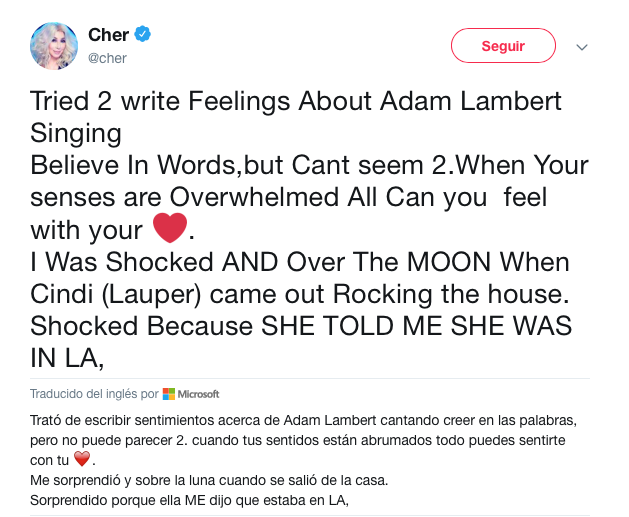The height and width of the screenshot is (517, 629).
Task: Click the 'Tried 2 write Feelings' line
Action: pos(296,101)
